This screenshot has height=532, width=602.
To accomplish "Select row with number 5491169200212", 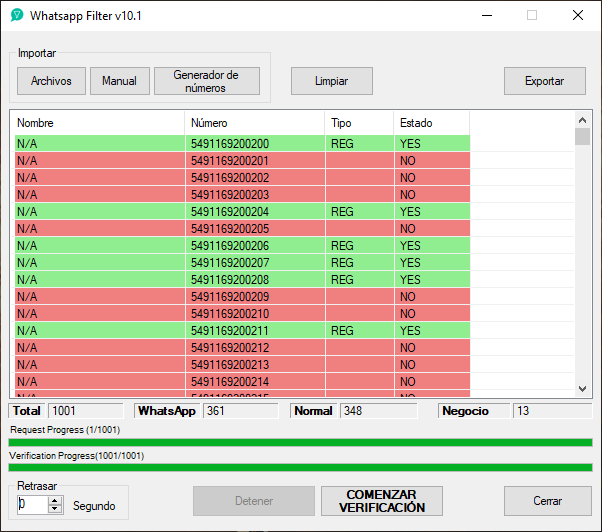I will (242, 348).
